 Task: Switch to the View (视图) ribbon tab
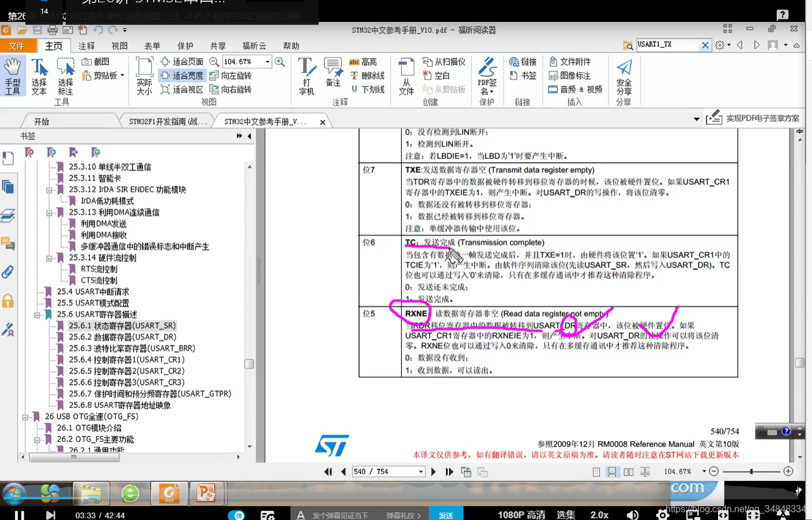click(119, 46)
